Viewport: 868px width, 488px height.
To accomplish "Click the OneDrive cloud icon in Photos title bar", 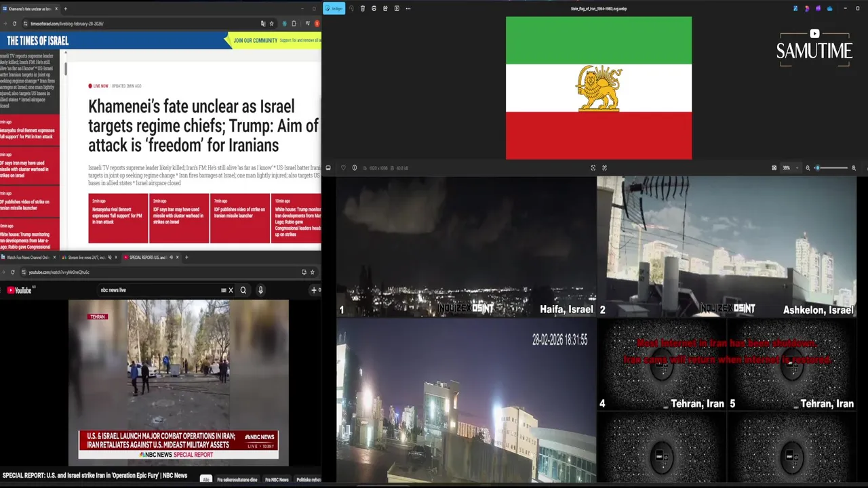I will click(829, 8).
